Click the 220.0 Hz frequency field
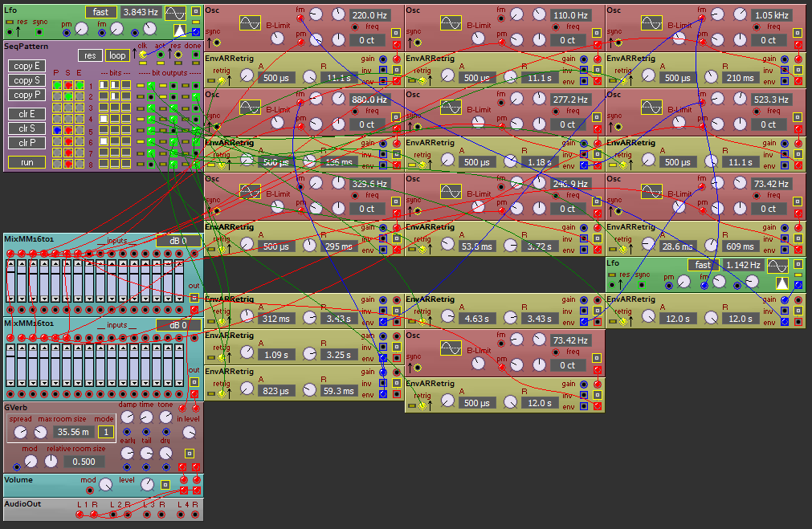The image size is (812, 529). pyautogui.click(x=369, y=15)
